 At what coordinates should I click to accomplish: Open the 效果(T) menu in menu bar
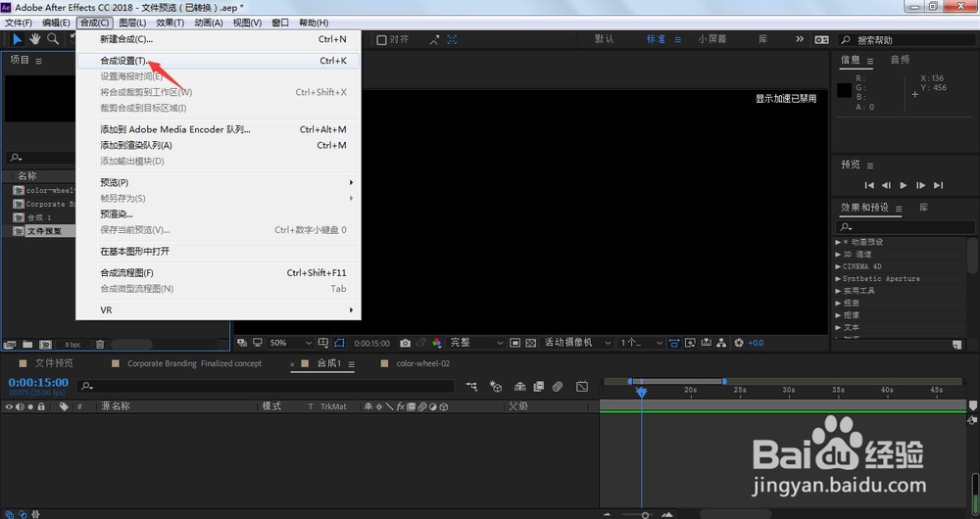click(170, 23)
